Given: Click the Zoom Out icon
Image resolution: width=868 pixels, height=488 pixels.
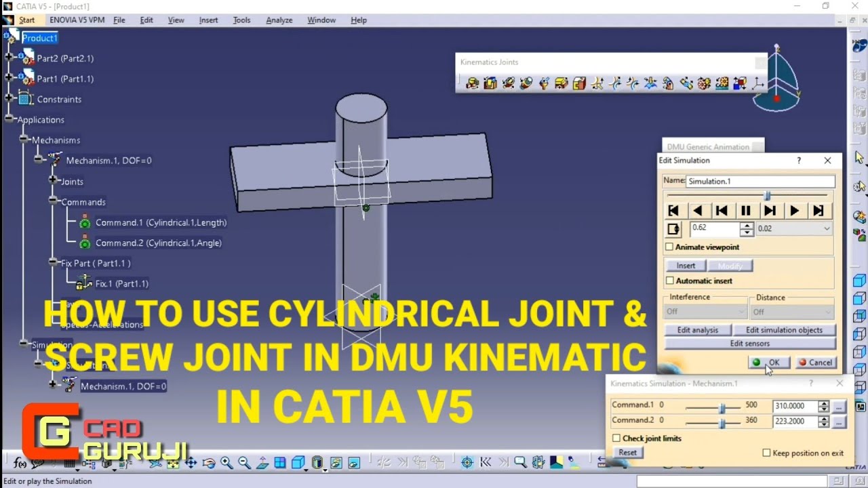Looking at the screenshot, I should (x=244, y=463).
